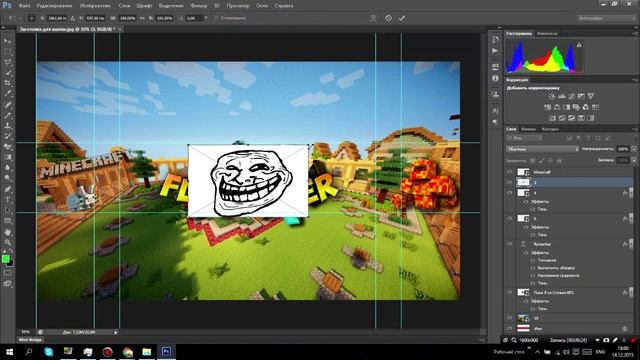Open the Файл menu
Image resolution: width=640 pixels, height=360 pixels.
point(24,6)
